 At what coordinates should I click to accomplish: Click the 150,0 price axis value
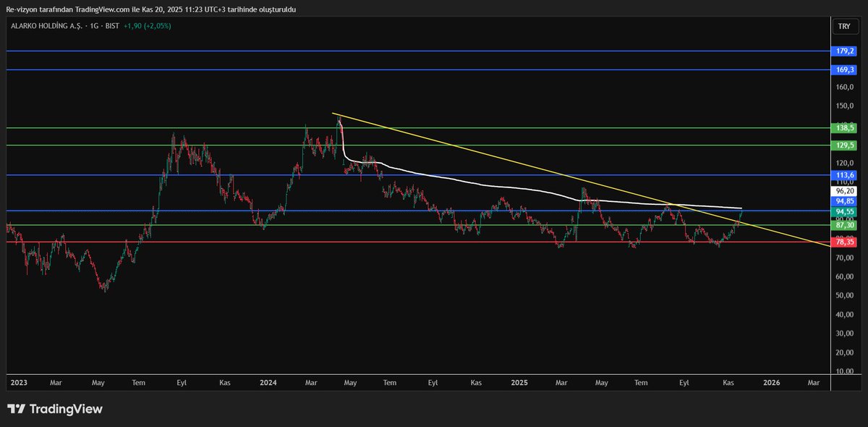click(845, 106)
